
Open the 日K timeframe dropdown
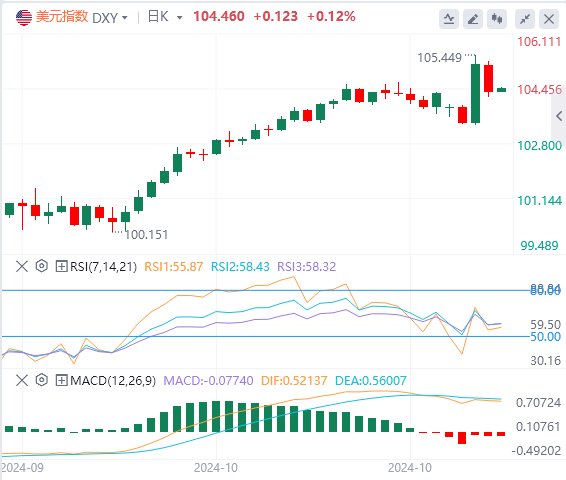pyautogui.click(x=165, y=17)
